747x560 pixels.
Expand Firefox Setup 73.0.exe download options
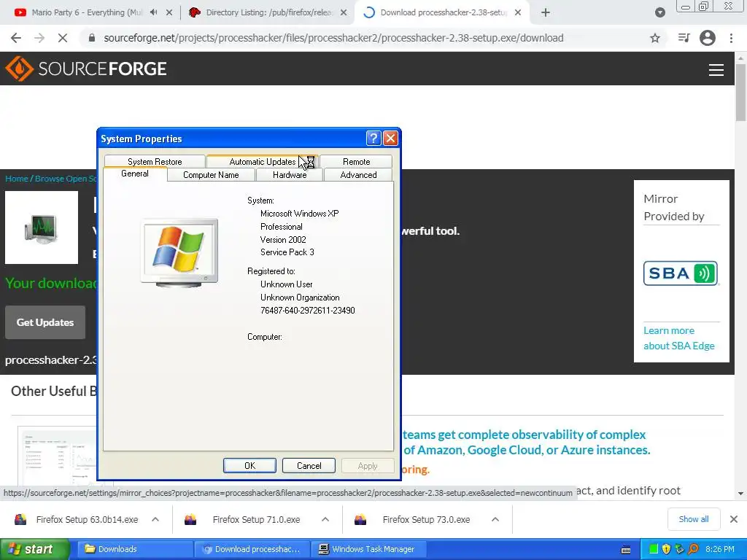point(495,519)
